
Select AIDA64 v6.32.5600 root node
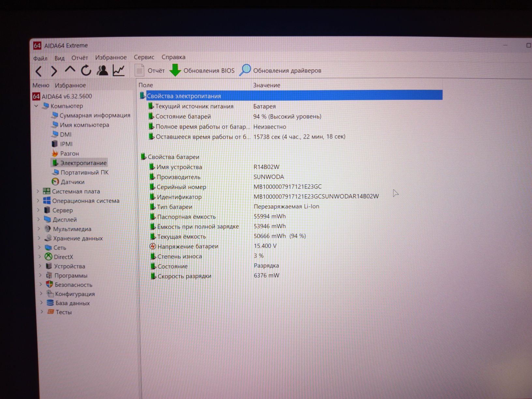point(62,96)
